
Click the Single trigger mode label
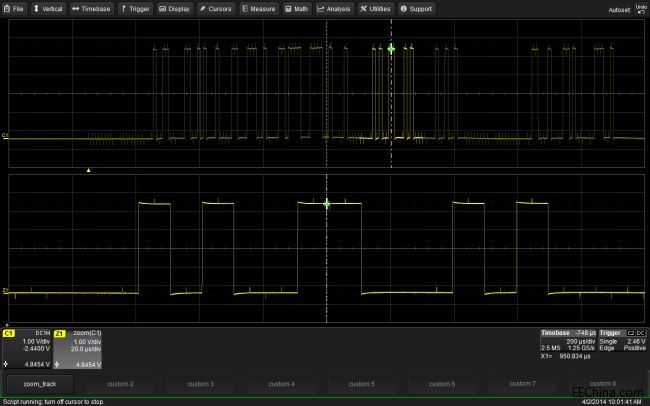(x=608, y=341)
